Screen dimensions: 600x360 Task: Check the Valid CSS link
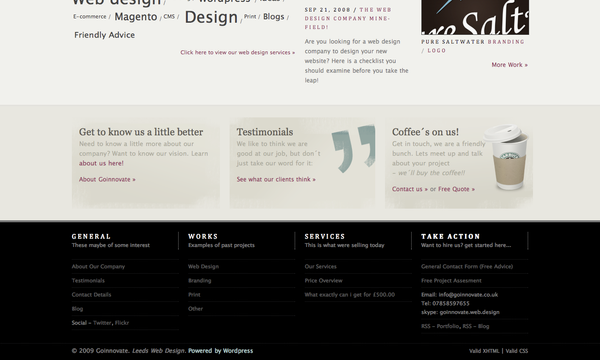517,351
